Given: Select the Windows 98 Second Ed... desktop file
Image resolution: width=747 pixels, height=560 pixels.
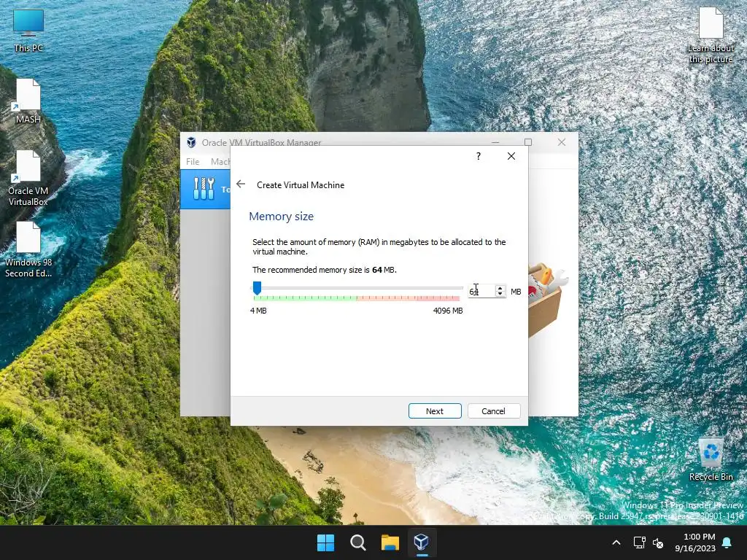Looking at the screenshot, I should pyautogui.click(x=28, y=249).
